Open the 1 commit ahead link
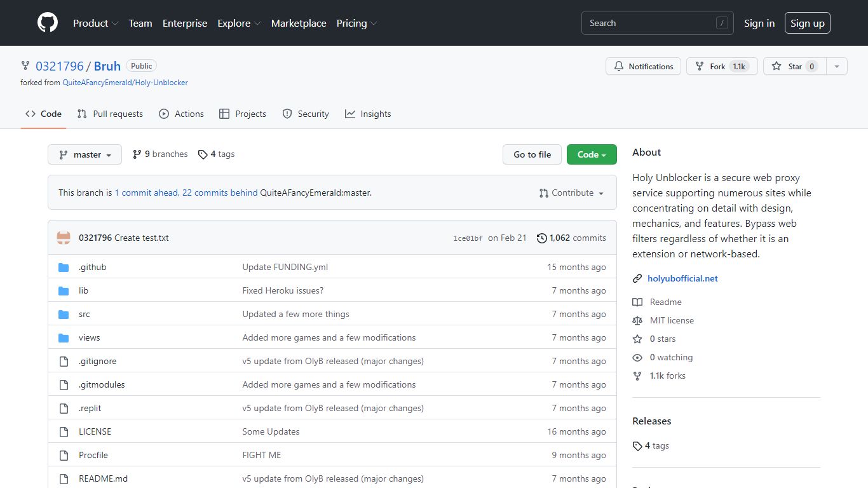 (x=146, y=193)
